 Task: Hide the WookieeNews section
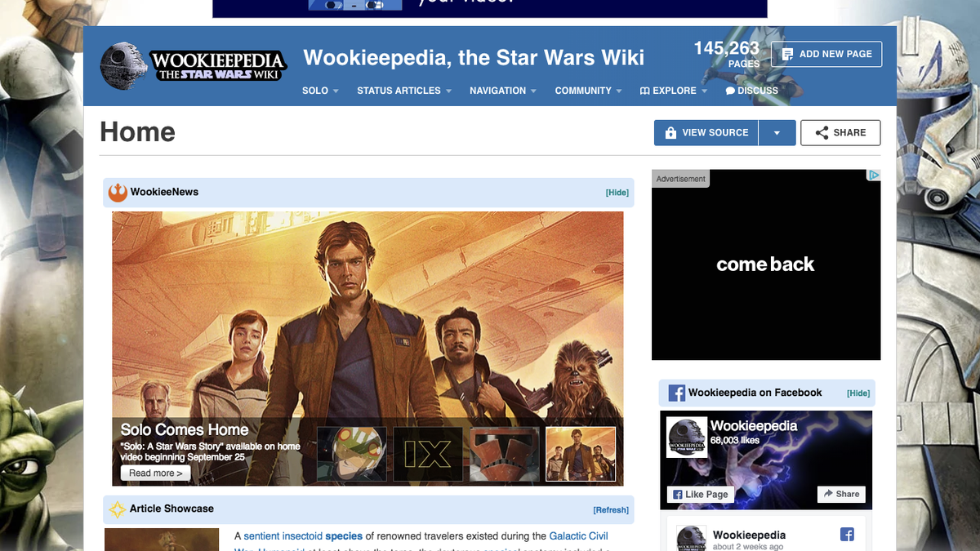pos(617,193)
